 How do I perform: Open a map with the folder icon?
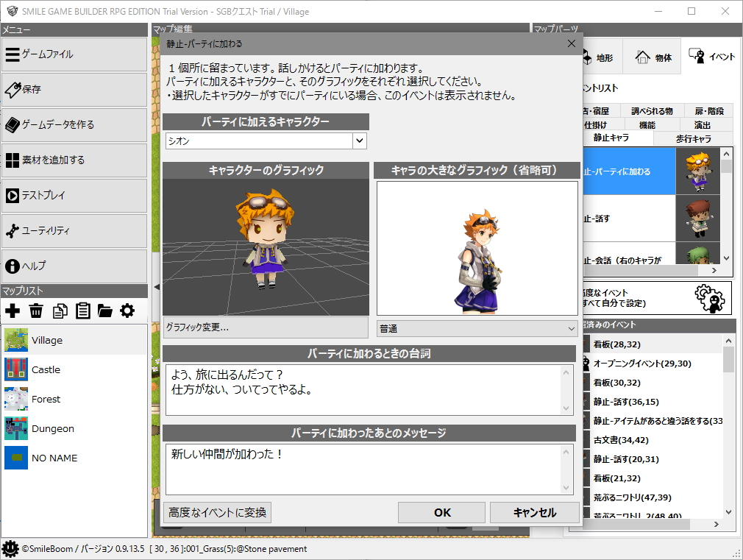pos(104,311)
